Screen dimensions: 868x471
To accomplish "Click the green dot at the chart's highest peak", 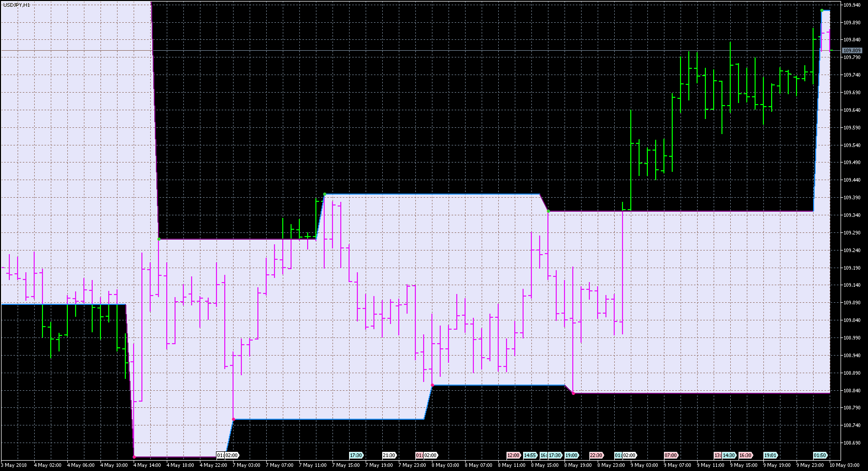I will [x=822, y=10].
